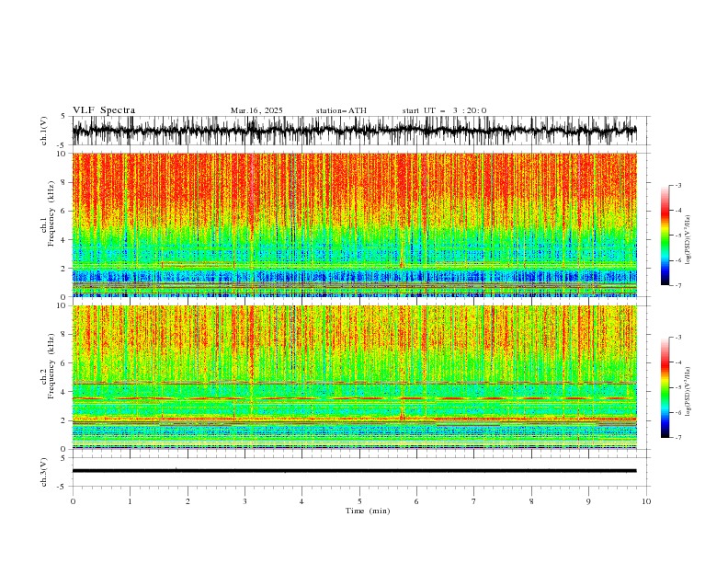728x563 pixels.
Task: Click time axis tick label "7"
Action: point(474,501)
